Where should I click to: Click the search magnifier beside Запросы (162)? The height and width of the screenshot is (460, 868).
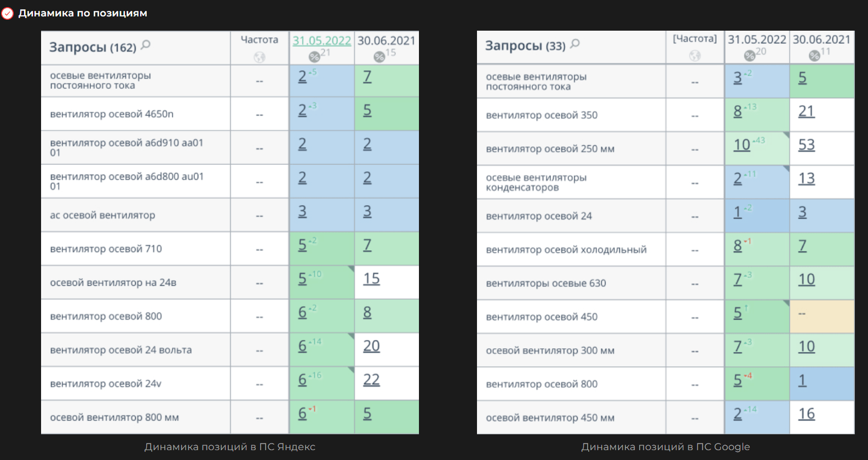146,45
